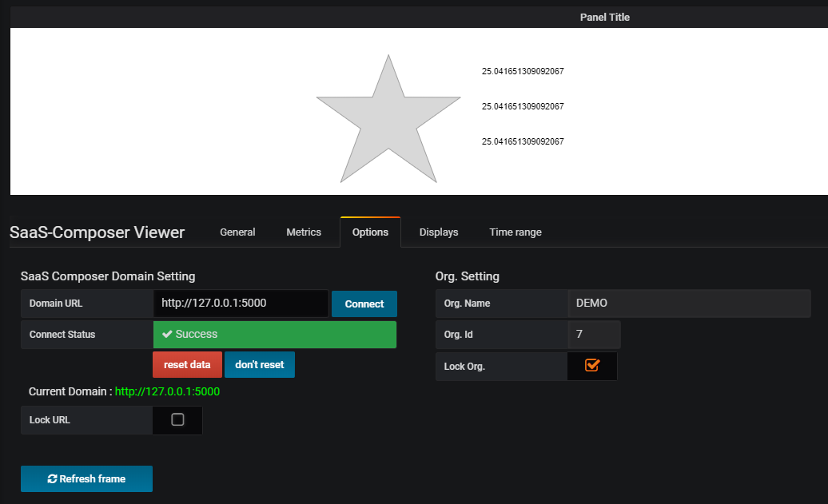Click the Org. Name field showing DEMO
The height and width of the screenshot is (504, 828).
pyautogui.click(x=689, y=304)
